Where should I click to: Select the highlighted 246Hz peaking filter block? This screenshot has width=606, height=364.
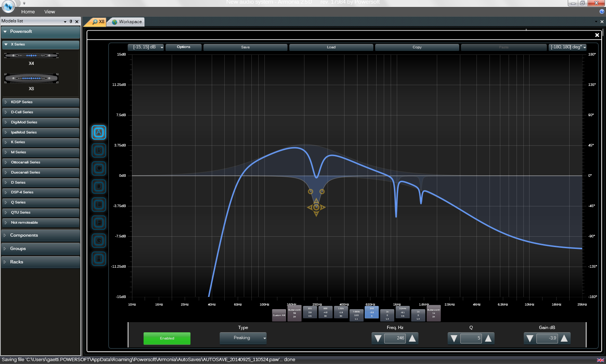(x=372, y=312)
